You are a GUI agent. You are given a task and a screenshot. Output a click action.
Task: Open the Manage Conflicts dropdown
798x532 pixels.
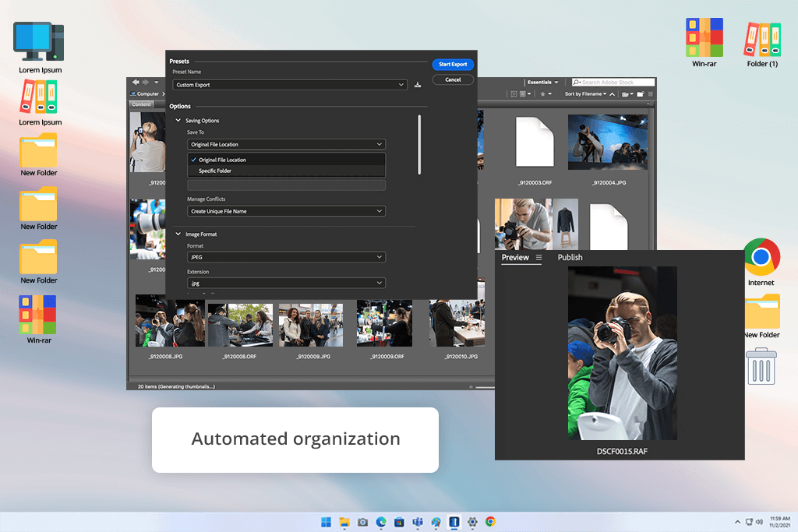(286, 211)
